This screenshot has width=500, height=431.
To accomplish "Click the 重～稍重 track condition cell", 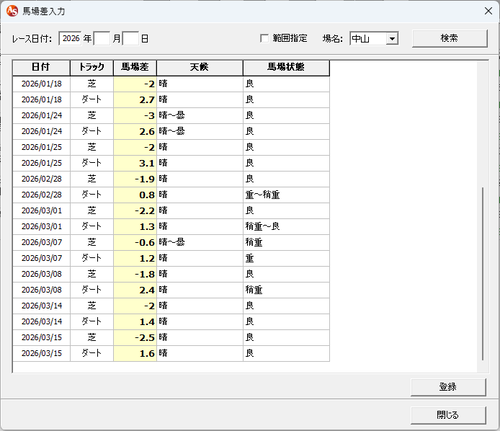I will point(286,195).
